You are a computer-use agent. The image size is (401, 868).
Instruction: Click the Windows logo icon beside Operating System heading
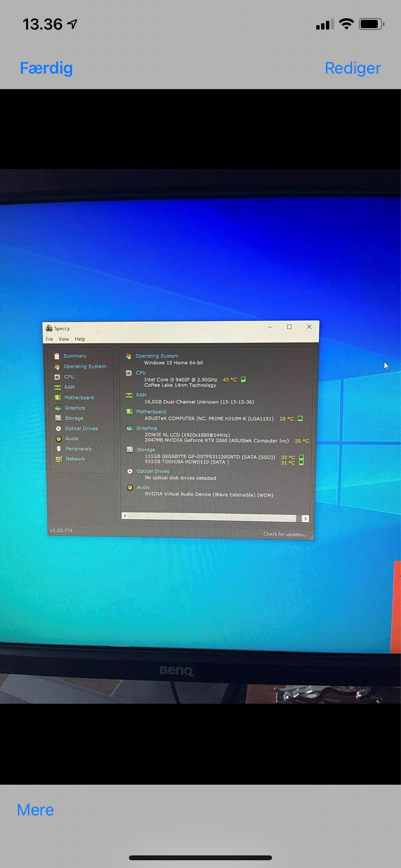pos(128,356)
